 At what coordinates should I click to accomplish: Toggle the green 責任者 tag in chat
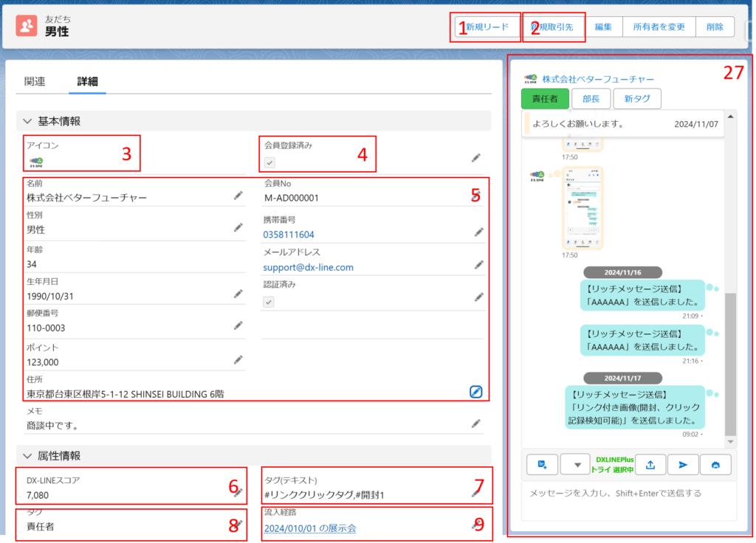(x=545, y=99)
